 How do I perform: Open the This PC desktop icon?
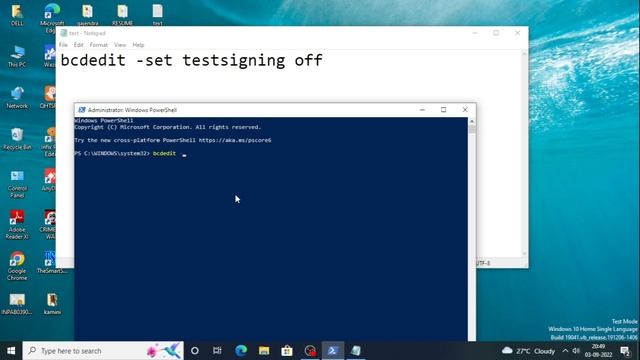point(17,56)
